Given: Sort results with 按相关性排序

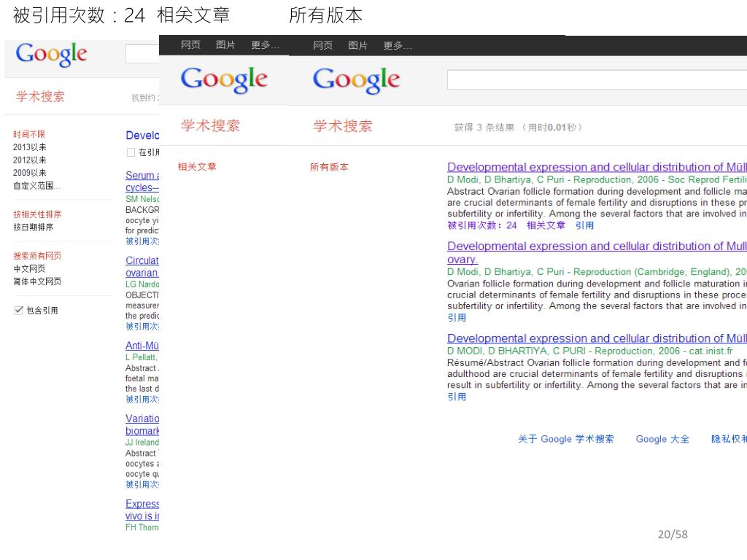Looking at the screenshot, I should tap(37, 214).
